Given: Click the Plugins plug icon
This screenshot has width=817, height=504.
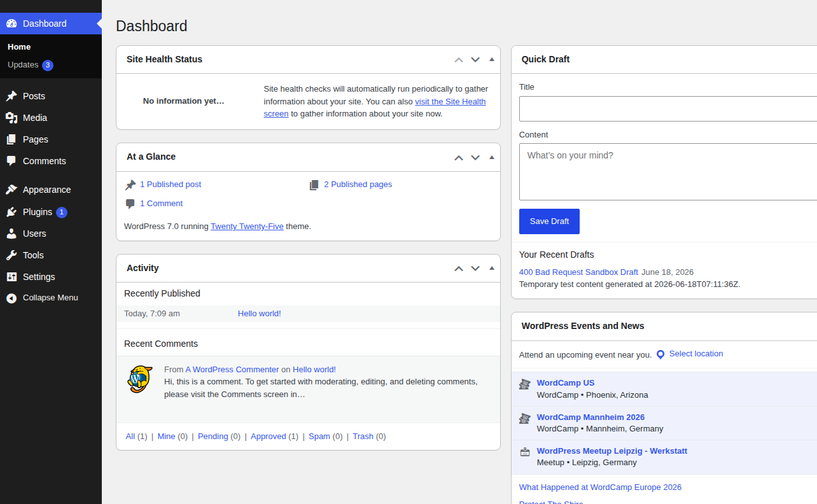Looking at the screenshot, I should [x=11, y=212].
